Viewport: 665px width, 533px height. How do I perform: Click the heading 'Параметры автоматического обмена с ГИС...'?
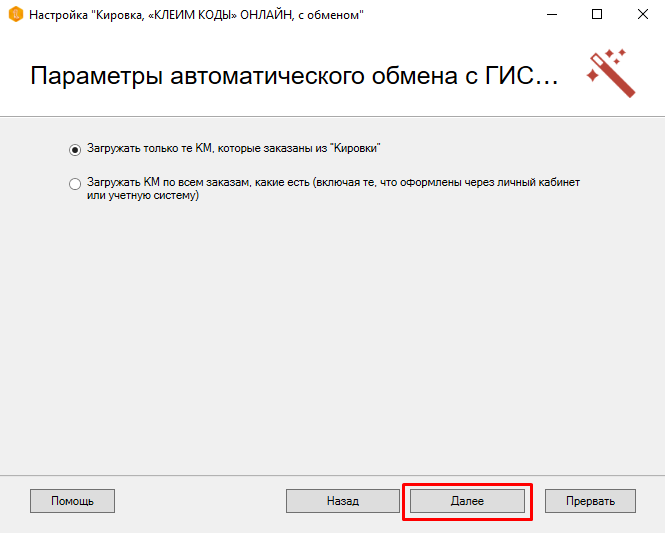tap(294, 76)
